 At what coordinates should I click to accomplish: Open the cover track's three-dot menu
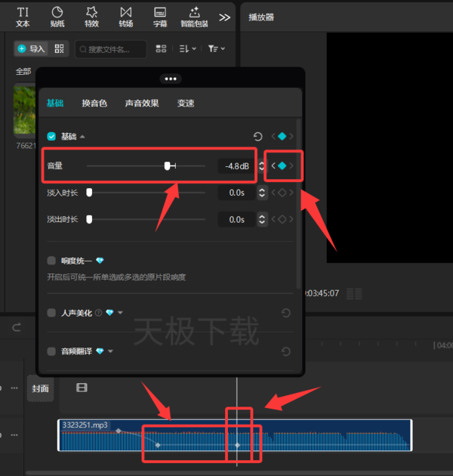click(14, 388)
